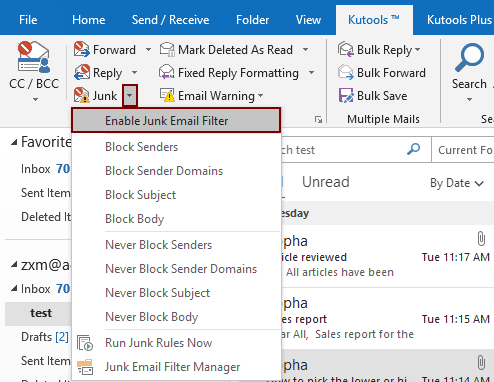Viewport: 494px width, 382px height.
Task: Click the Search magnifier ribbon icon
Action: (469, 58)
